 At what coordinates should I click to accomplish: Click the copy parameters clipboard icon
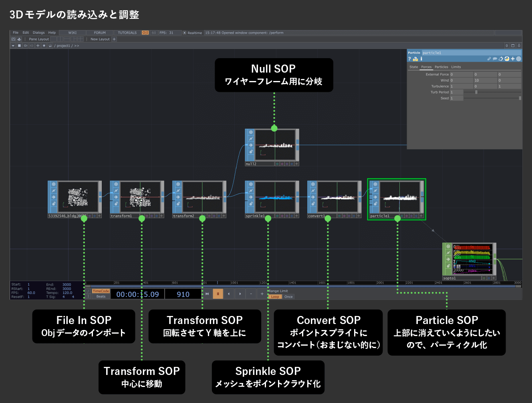pos(501,59)
